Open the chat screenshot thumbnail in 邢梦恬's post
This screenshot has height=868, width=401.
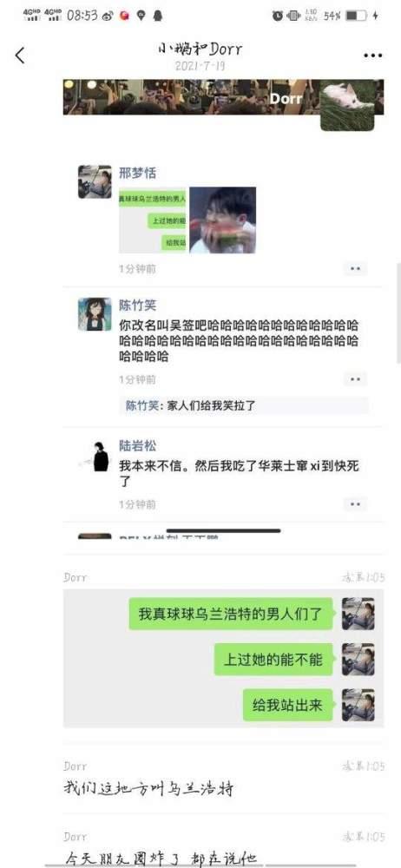coord(152,220)
